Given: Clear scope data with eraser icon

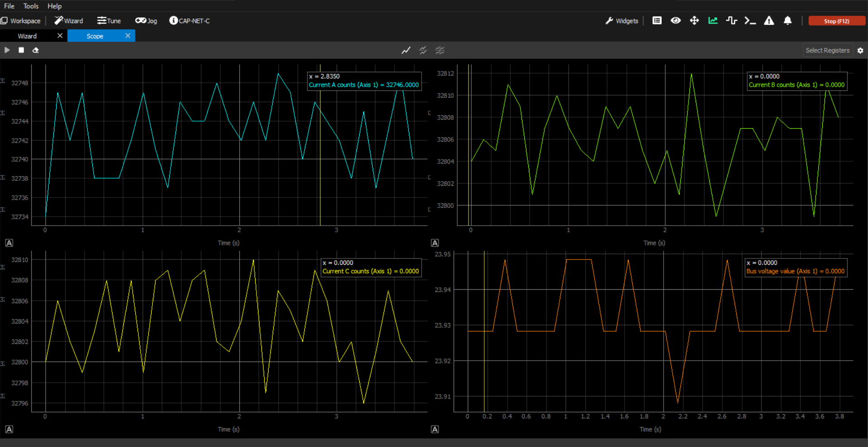Looking at the screenshot, I should tap(35, 50).
